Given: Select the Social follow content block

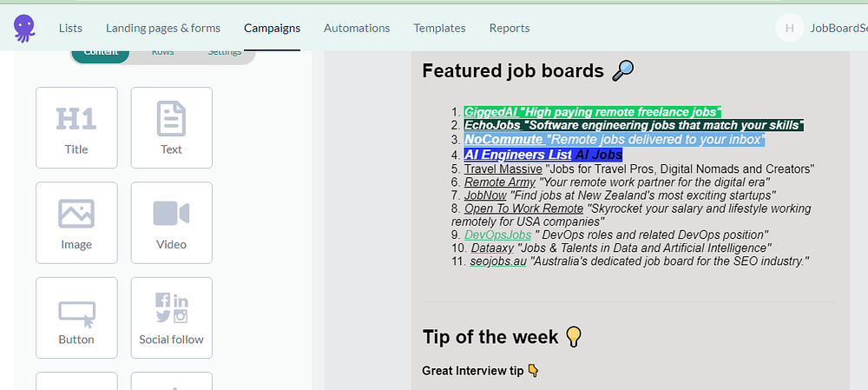Looking at the screenshot, I should (x=172, y=318).
